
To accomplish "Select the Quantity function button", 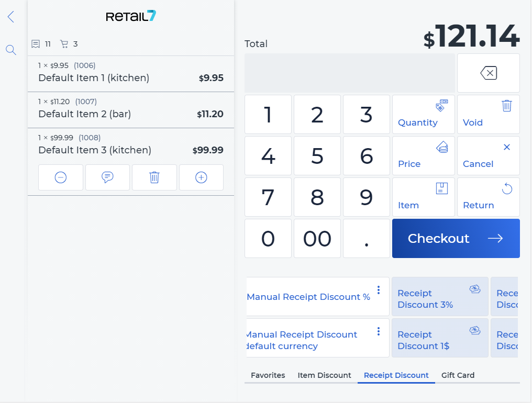I will [x=424, y=114].
